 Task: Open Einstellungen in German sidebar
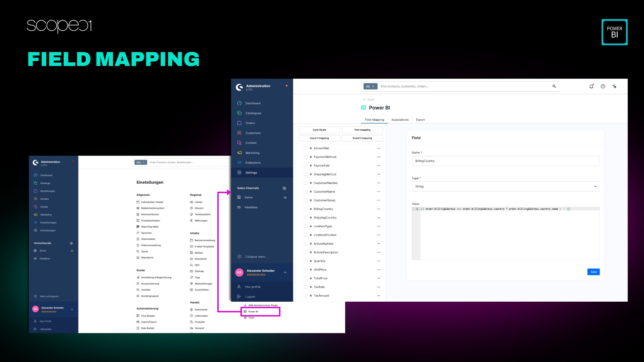[48, 231]
